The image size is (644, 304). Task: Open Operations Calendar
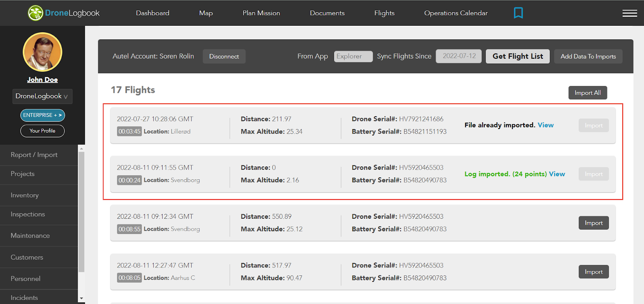coord(456,13)
